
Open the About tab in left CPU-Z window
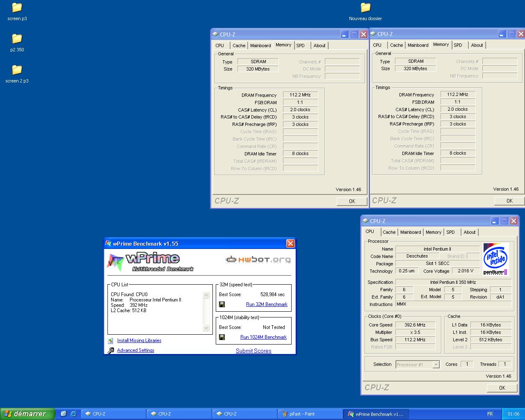tap(320, 46)
